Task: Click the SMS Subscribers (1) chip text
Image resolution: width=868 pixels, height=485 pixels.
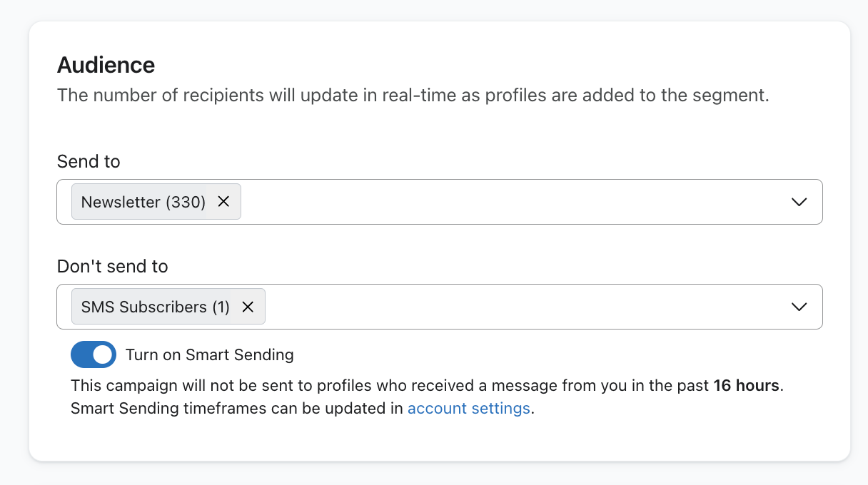Action: point(155,307)
